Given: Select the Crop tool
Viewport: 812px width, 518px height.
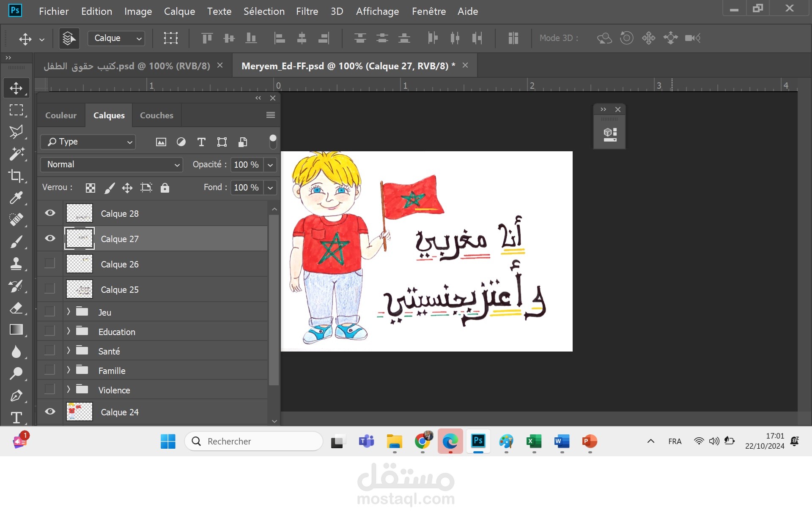Looking at the screenshot, I should (16, 176).
